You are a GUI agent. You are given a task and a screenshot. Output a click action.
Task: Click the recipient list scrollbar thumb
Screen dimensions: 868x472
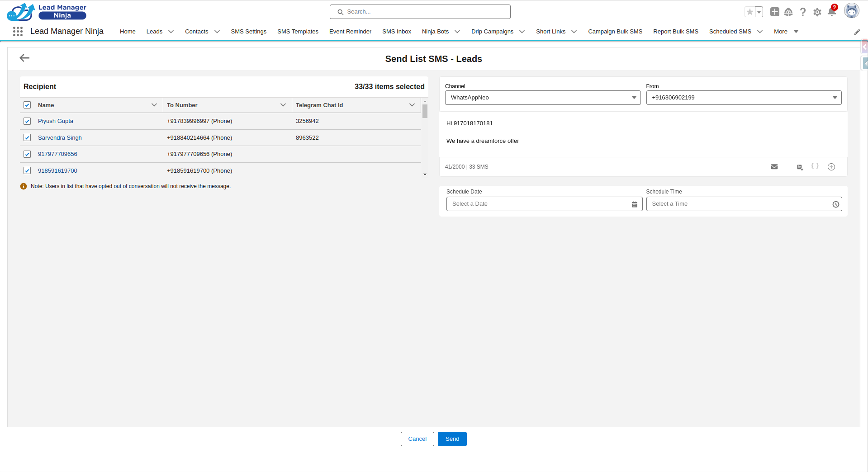click(x=425, y=111)
